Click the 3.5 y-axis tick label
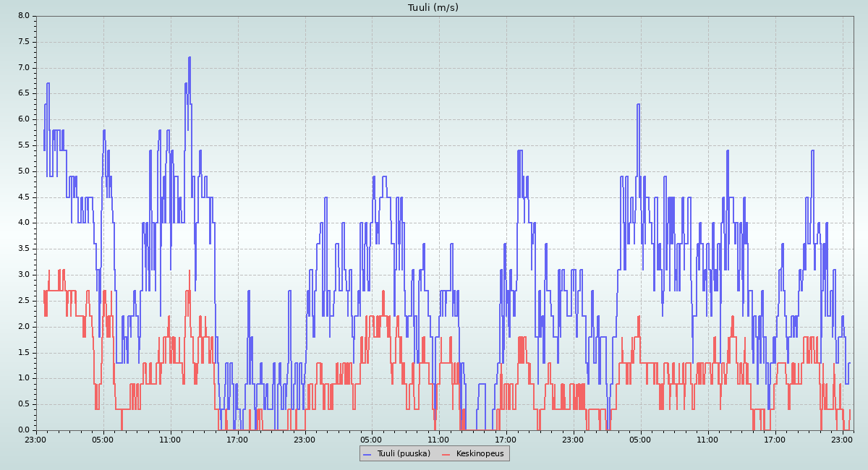The height and width of the screenshot is (470, 868). [x=23, y=249]
